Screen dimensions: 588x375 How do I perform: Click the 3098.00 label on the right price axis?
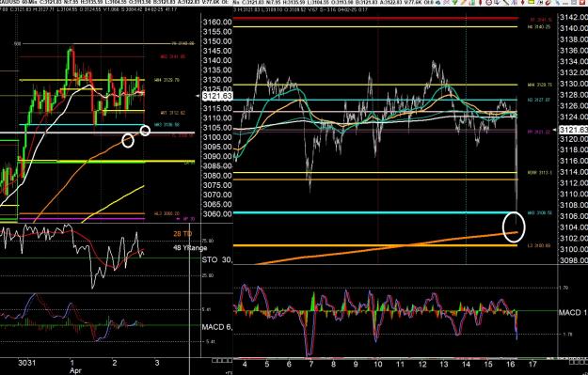pos(574,260)
